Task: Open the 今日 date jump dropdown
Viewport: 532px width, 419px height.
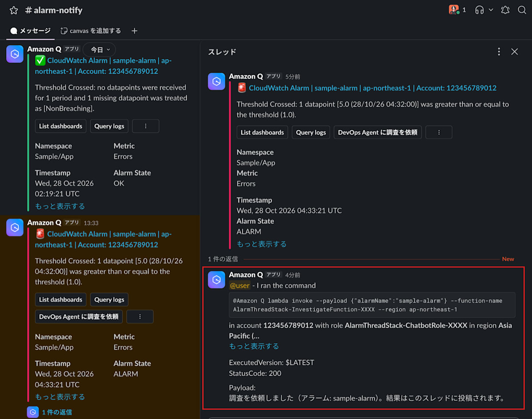Action: click(100, 50)
